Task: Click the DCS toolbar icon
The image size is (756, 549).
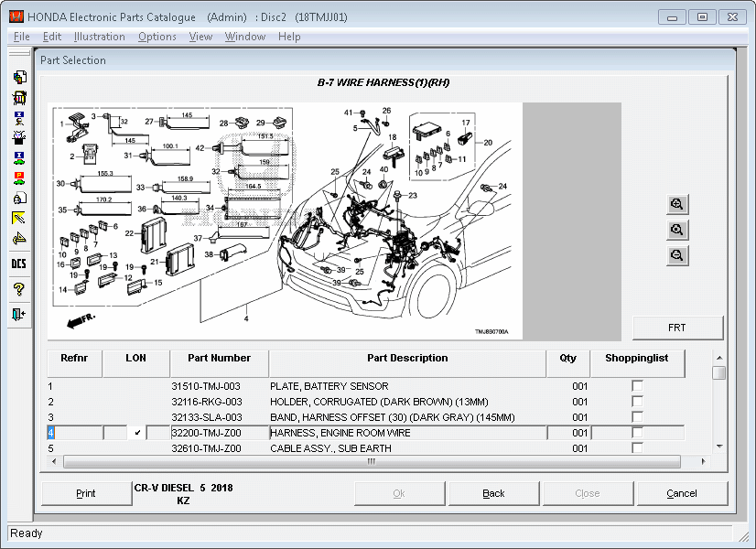Action: pyautogui.click(x=18, y=264)
